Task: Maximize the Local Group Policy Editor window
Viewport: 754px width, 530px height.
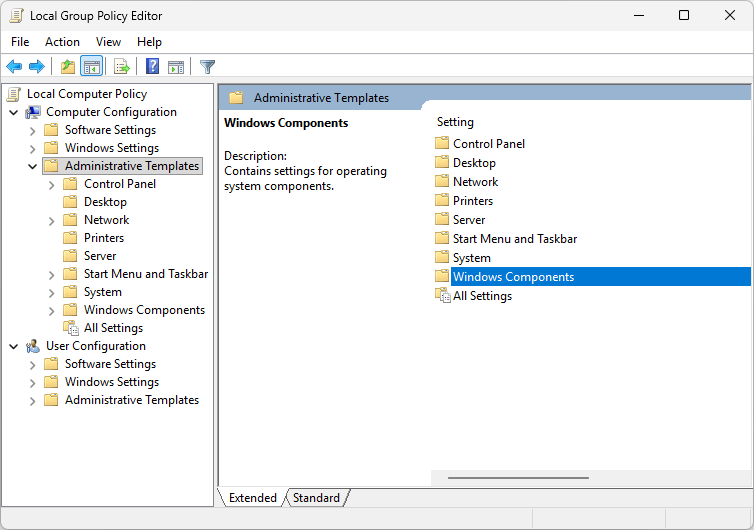Action: coord(684,15)
